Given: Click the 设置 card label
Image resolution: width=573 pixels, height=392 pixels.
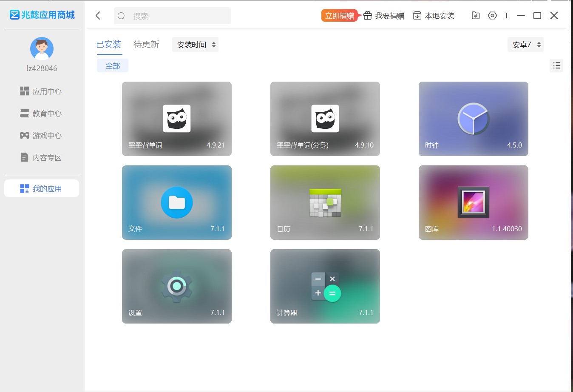Looking at the screenshot, I should (135, 313).
